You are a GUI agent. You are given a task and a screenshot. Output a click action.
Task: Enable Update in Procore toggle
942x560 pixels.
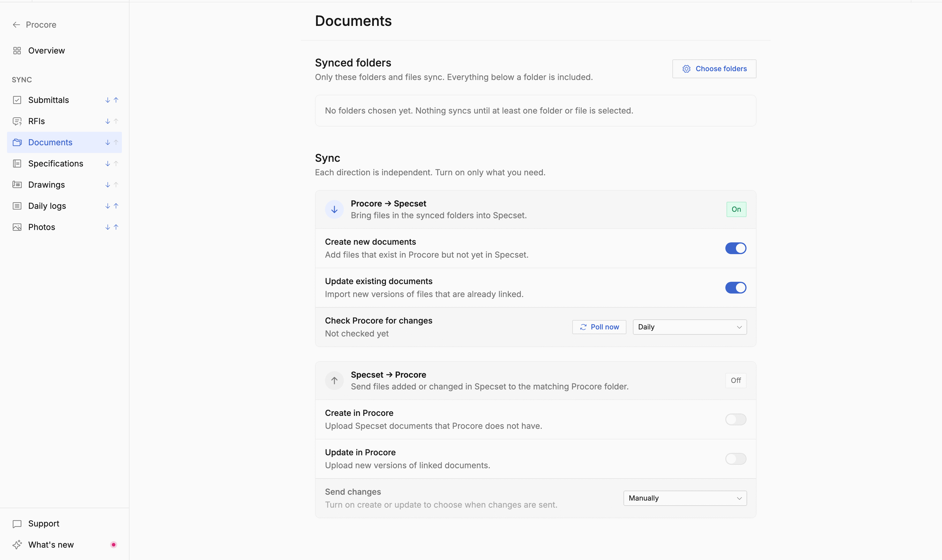(x=735, y=459)
